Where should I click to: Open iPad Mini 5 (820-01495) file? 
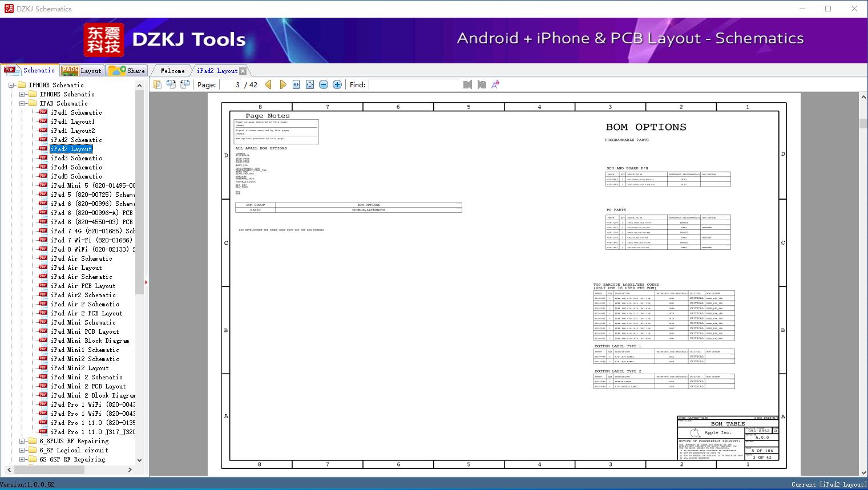coord(92,185)
